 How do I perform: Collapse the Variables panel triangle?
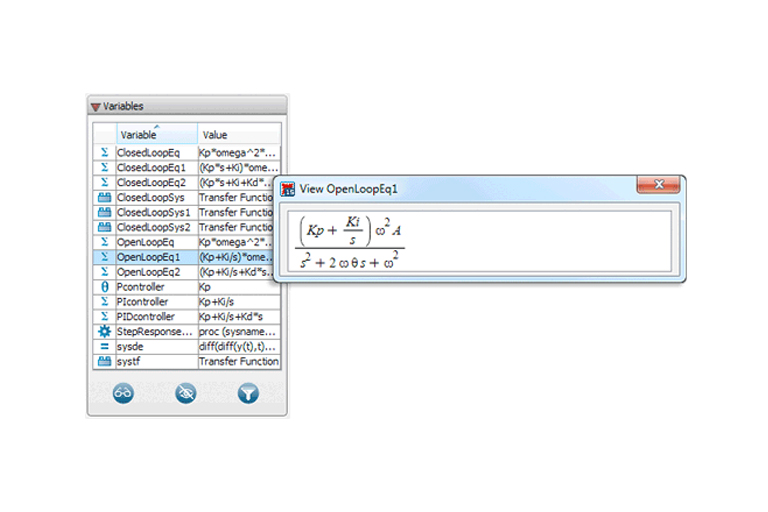point(95,106)
